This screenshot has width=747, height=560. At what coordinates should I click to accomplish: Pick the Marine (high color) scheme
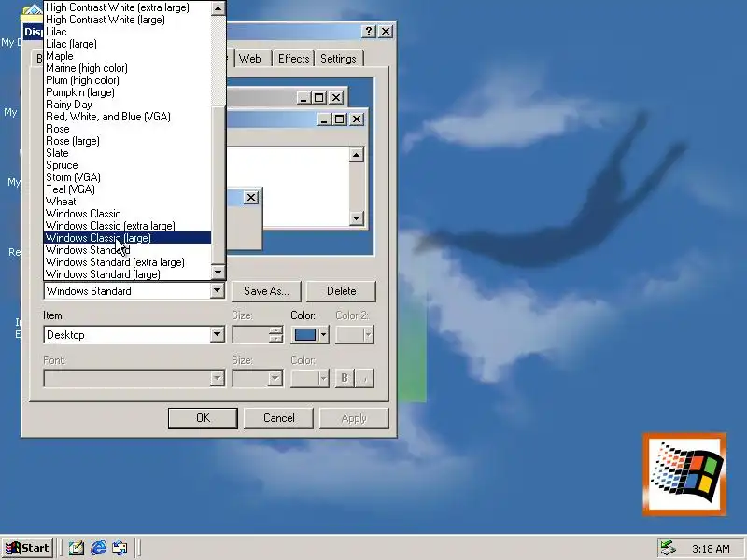(x=127, y=68)
